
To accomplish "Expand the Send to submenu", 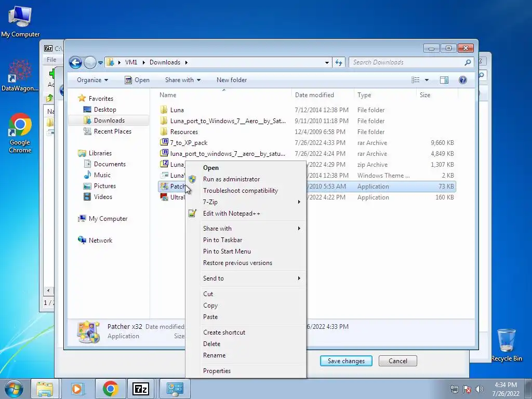I will (246, 278).
